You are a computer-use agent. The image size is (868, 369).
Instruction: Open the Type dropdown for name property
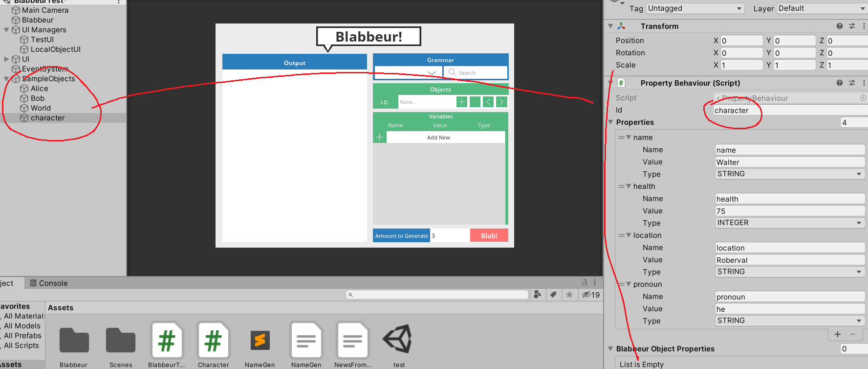[790, 174]
